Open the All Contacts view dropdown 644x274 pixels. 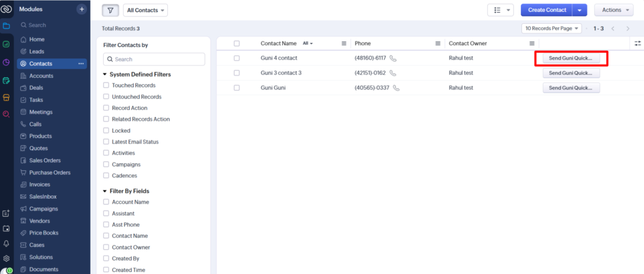click(x=145, y=10)
